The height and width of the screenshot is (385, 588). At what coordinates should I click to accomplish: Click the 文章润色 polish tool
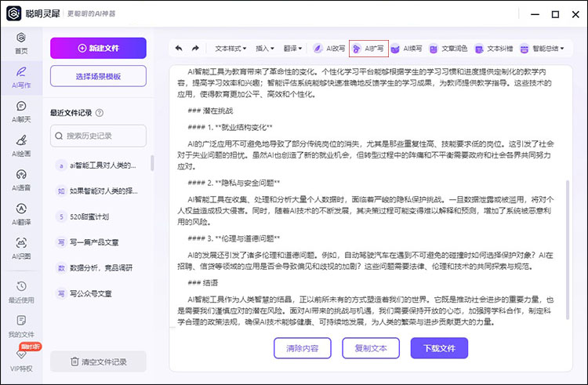pos(448,49)
